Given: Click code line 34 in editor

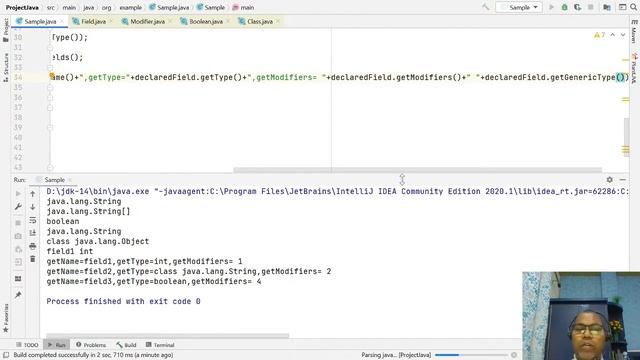Looking at the screenshot, I should point(340,77).
